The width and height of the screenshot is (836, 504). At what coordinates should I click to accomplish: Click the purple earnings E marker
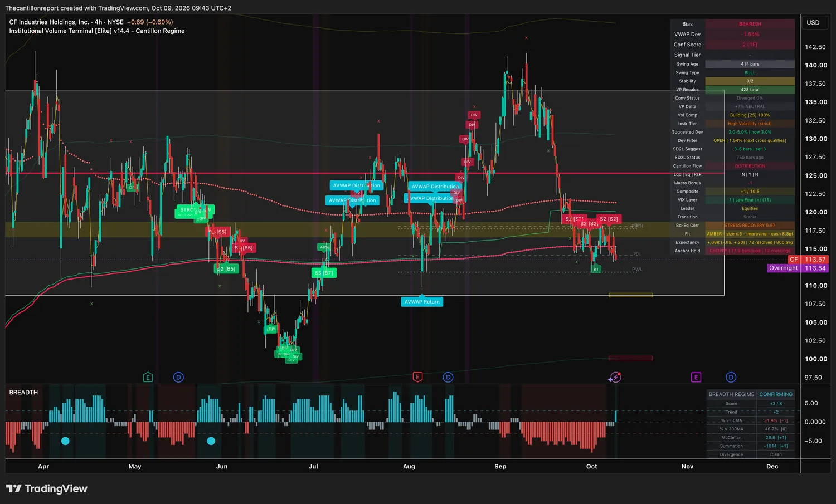(696, 377)
